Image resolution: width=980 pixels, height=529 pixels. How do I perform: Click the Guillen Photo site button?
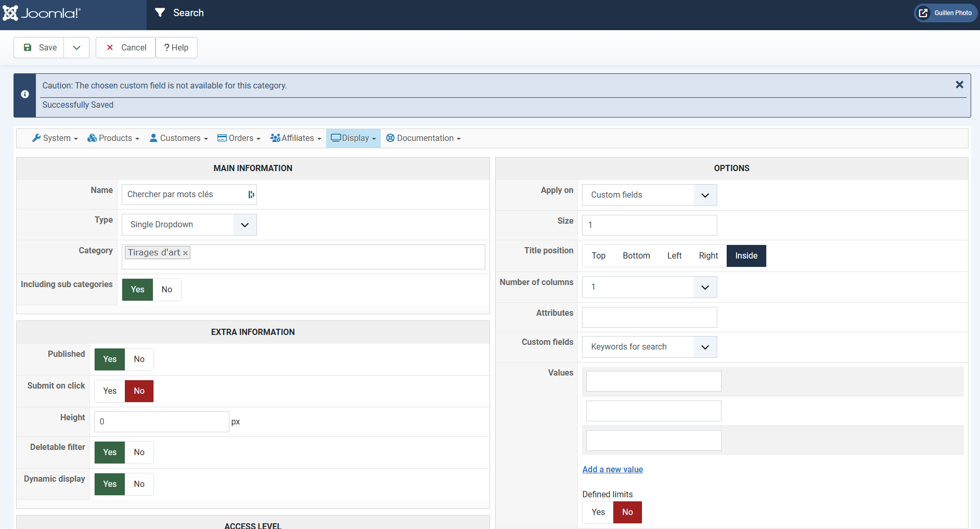(x=946, y=13)
